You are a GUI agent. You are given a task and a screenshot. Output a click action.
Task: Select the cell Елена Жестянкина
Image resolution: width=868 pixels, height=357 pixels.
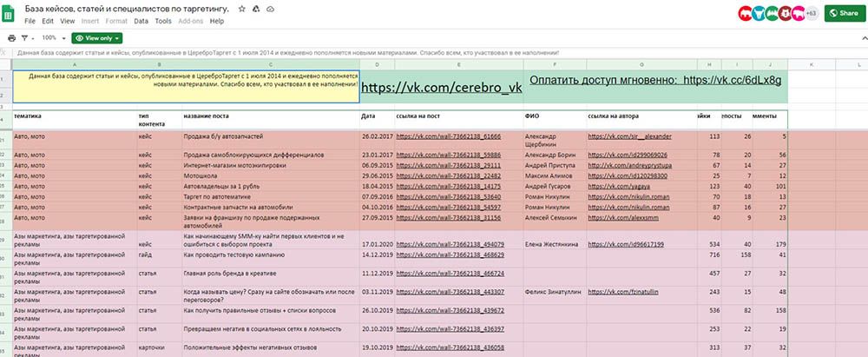[x=555, y=240]
